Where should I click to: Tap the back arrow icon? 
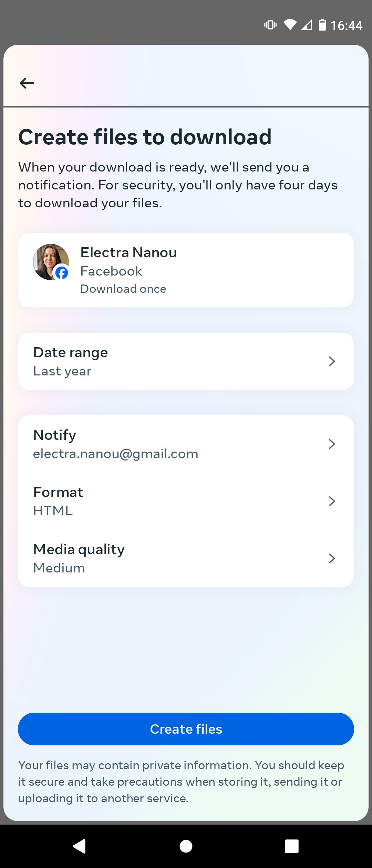point(27,83)
